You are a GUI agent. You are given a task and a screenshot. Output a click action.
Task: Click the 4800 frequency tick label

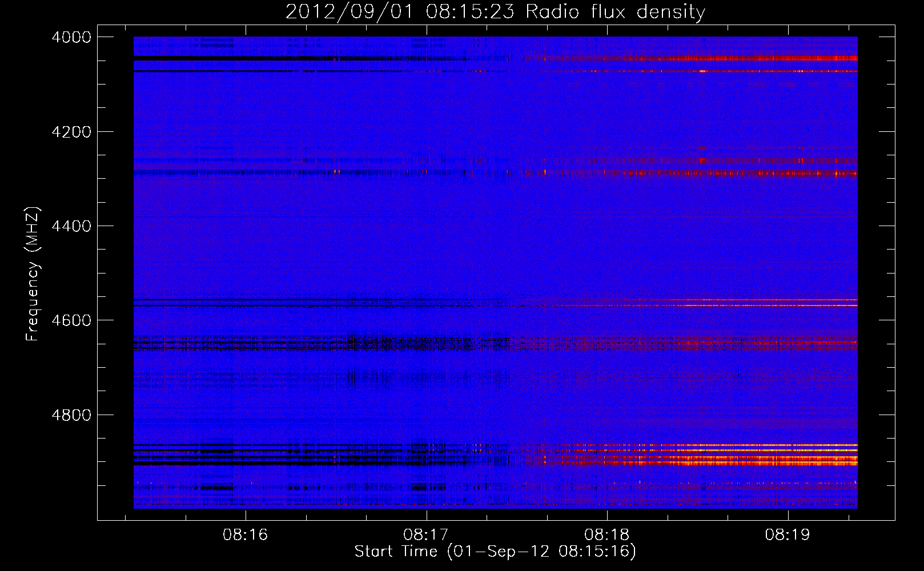pyautogui.click(x=71, y=415)
